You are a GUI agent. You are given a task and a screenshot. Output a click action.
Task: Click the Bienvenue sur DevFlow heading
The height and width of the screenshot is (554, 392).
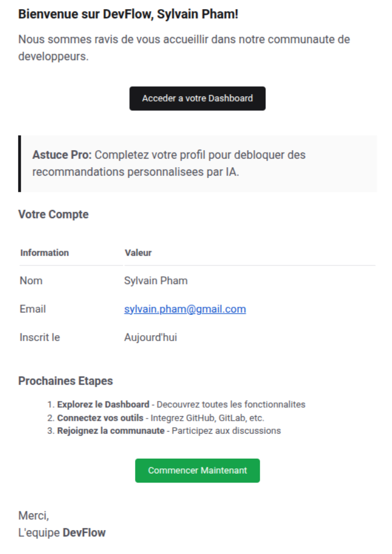[x=128, y=14]
